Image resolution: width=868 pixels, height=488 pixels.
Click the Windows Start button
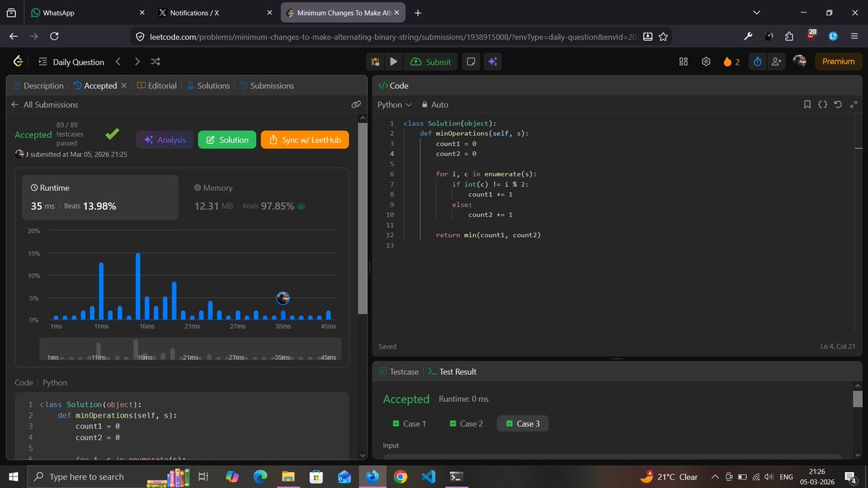pos(13,476)
